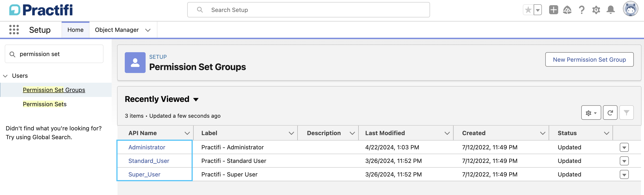644x195 pixels.
Task: Sort by the Created column header
Action: point(474,133)
